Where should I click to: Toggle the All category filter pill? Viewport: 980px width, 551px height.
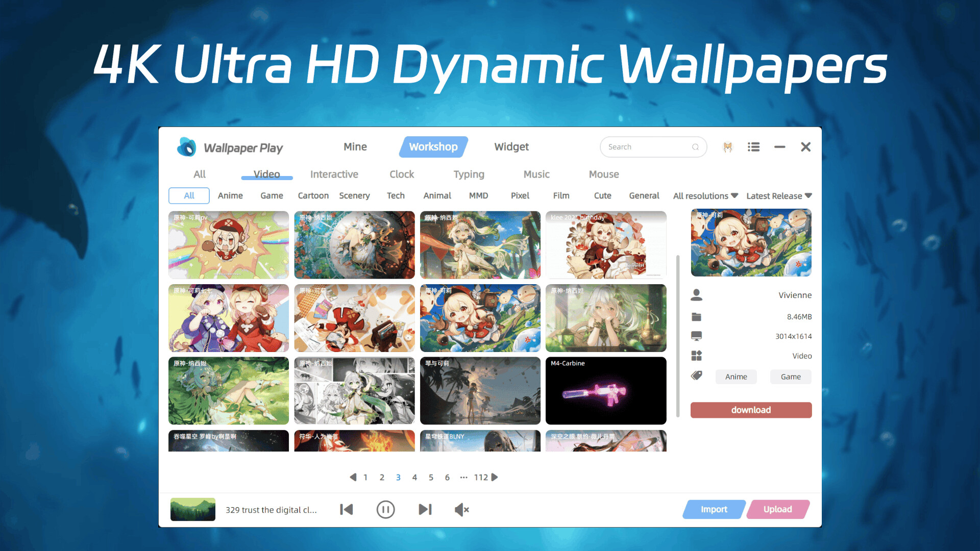click(189, 195)
